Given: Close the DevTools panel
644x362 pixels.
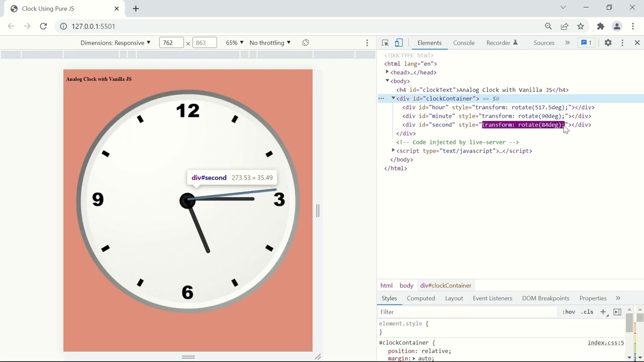Looking at the screenshot, I should pyautogui.click(x=637, y=43).
